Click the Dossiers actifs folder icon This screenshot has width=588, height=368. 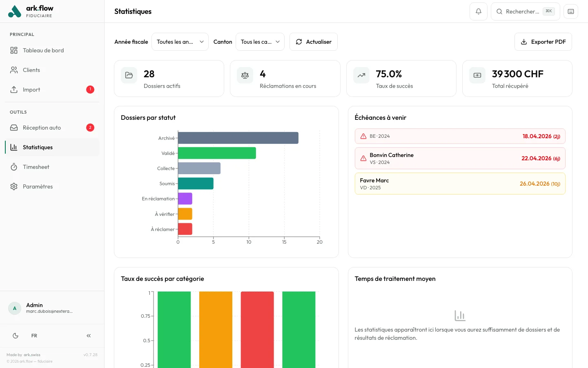tap(129, 75)
